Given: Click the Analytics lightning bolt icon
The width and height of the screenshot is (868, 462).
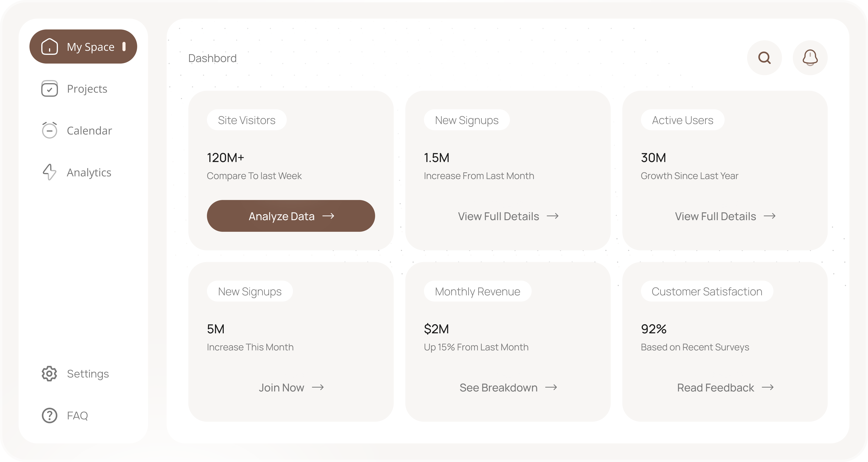Looking at the screenshot, I should (x=50, y=172).
